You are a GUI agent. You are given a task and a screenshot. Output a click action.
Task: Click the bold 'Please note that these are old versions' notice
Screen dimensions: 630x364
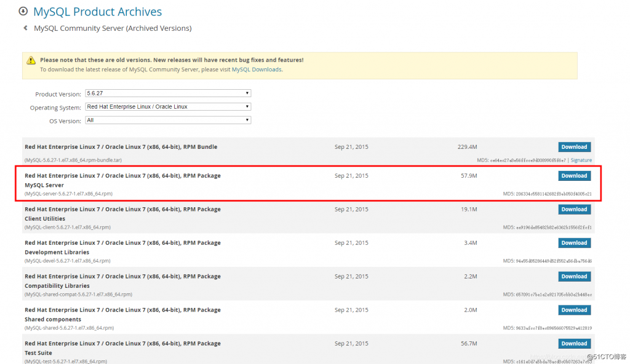pos(172,60)
